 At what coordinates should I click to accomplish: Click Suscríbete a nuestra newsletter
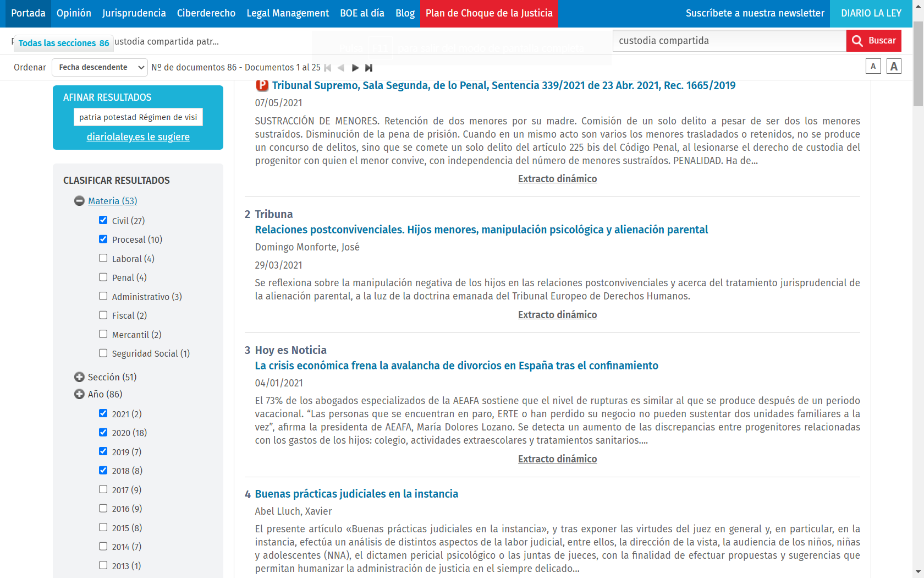755,13
